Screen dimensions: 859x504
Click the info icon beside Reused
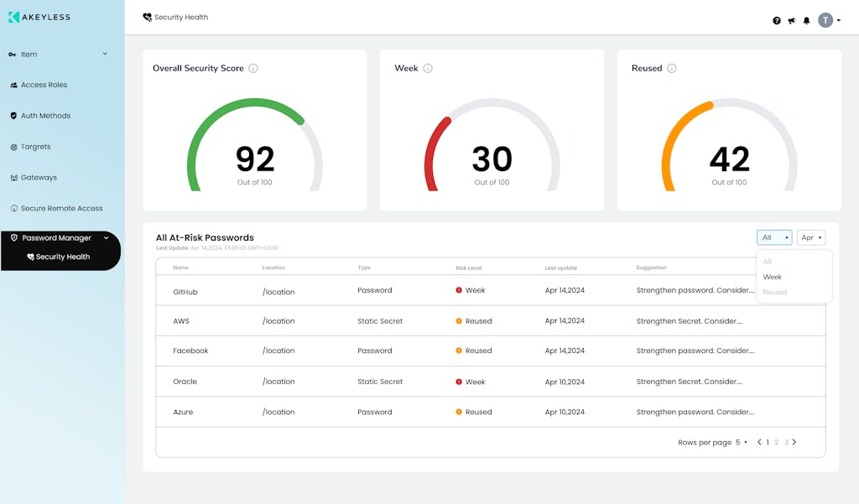click(672, 69)
